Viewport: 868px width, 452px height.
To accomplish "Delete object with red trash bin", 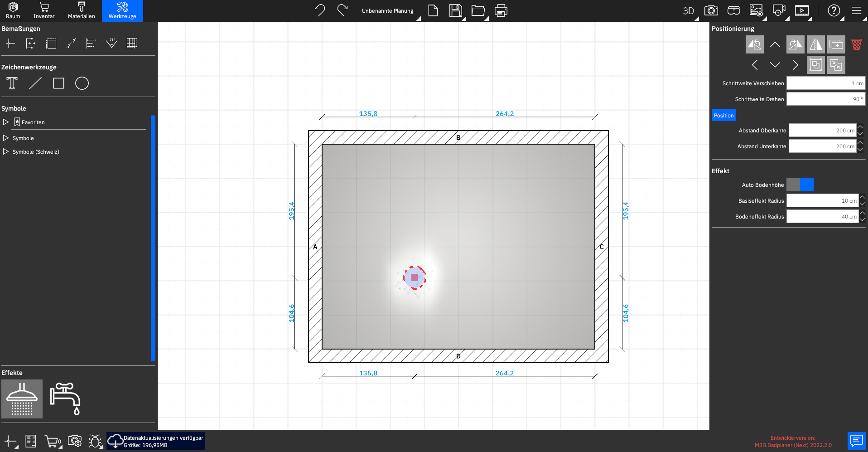I will [856, 44].
